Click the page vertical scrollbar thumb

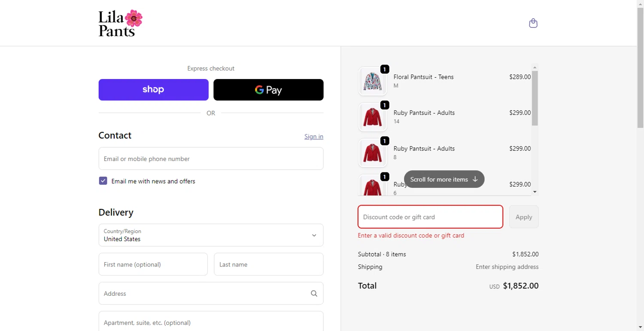(x=641, y=68)
